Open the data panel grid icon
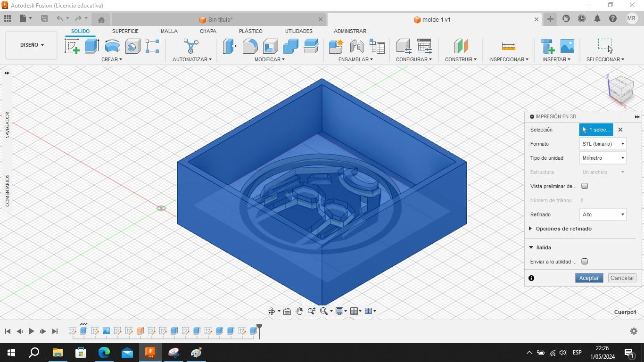This screenshot has height=362, width=644. (8, 18)
